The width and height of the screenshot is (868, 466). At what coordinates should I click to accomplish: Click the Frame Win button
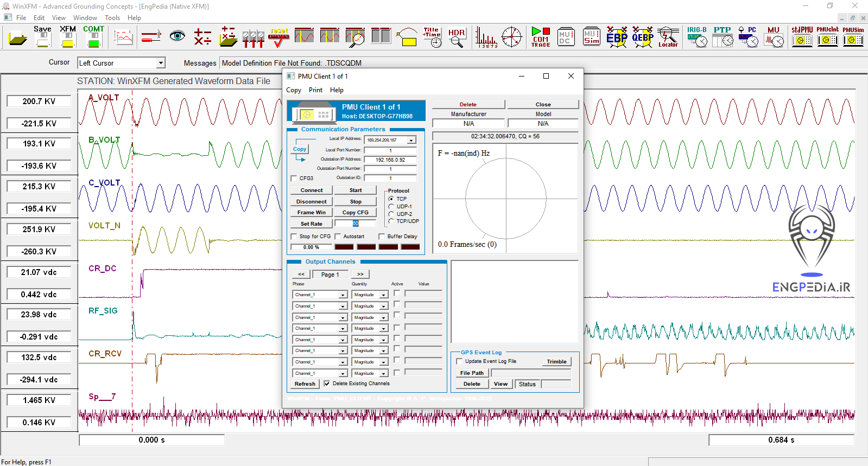point(312,213)
